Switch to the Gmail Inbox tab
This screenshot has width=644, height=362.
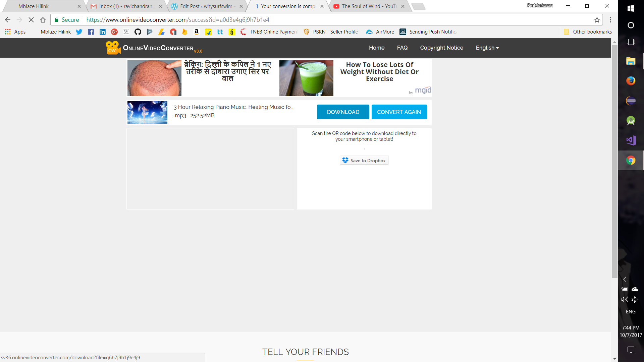click(126, 6)
